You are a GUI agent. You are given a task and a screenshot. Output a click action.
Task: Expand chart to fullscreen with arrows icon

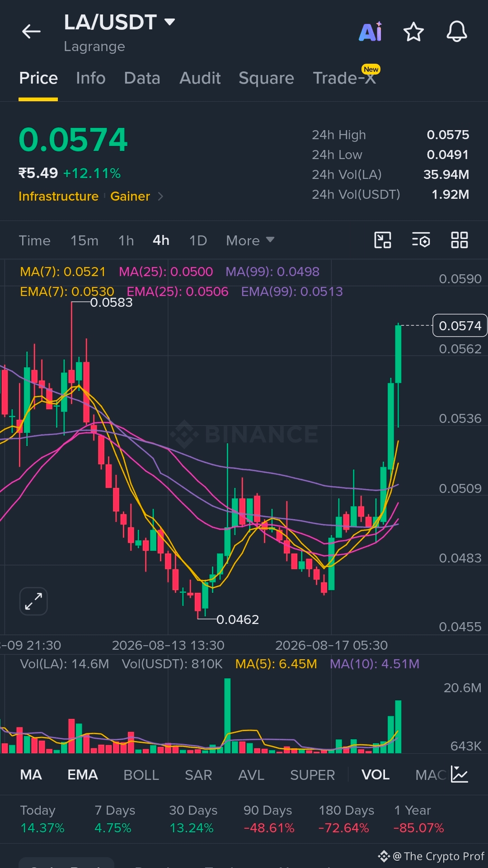tap(33, 601)
